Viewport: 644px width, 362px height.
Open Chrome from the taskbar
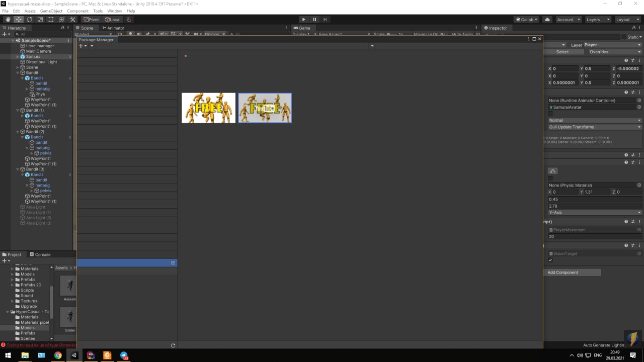pyautogui.click(x=58, y=355)
